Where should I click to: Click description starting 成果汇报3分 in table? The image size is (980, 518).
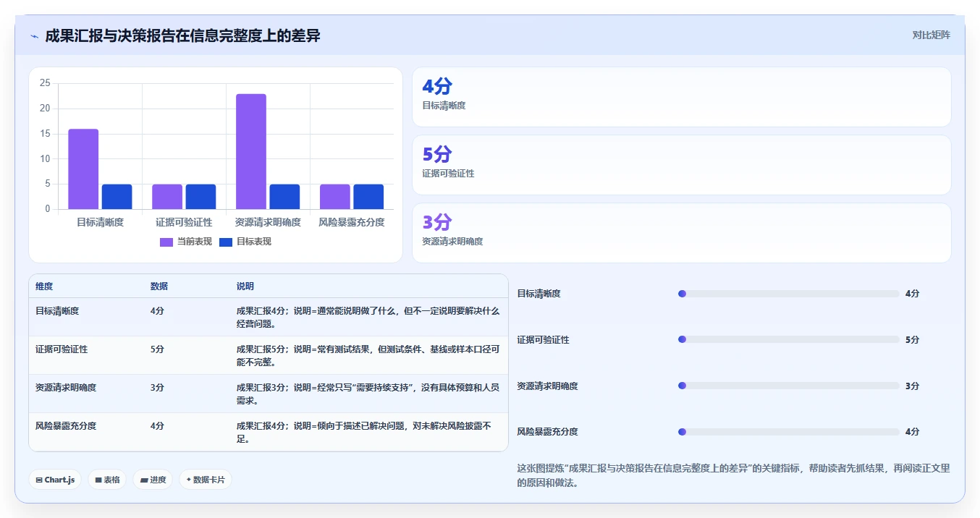coord(368,394)
